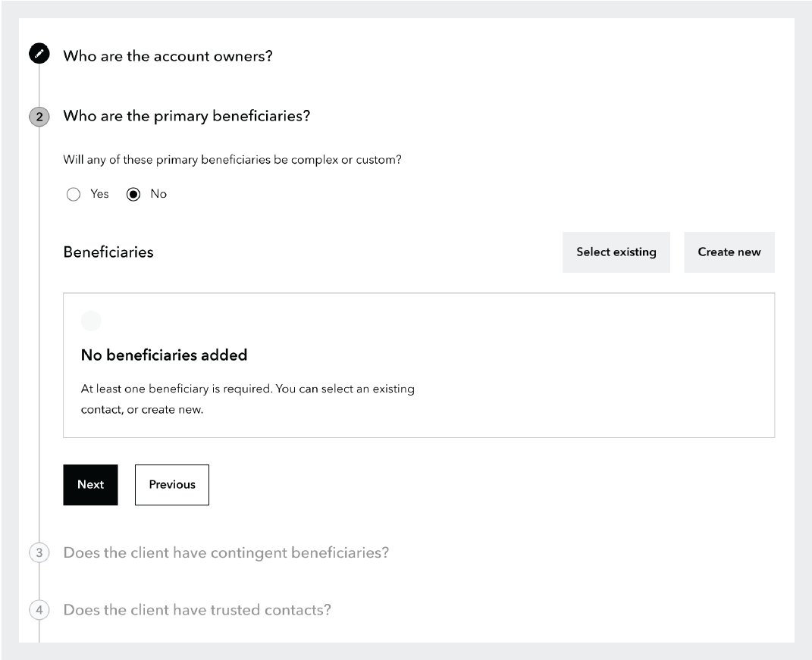Screen dimensions: 812x660
Task: Click the step 2 number circle
Action: 39,117
